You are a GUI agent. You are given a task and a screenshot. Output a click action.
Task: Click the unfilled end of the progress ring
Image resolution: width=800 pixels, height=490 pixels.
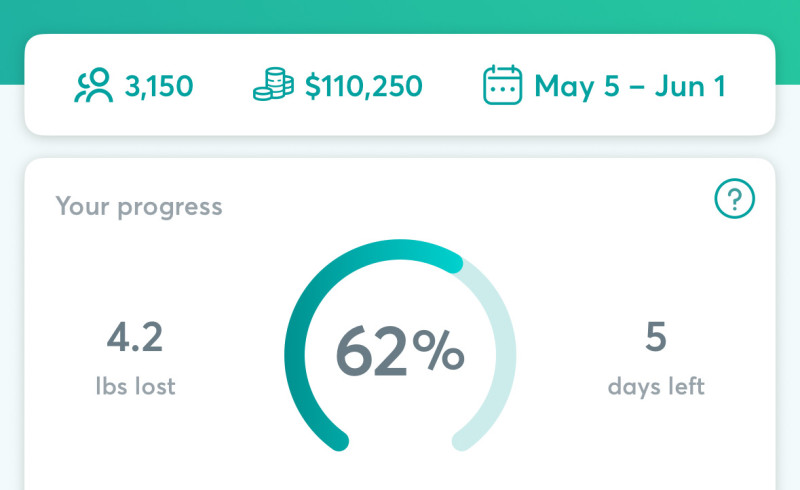coord(462,440)
